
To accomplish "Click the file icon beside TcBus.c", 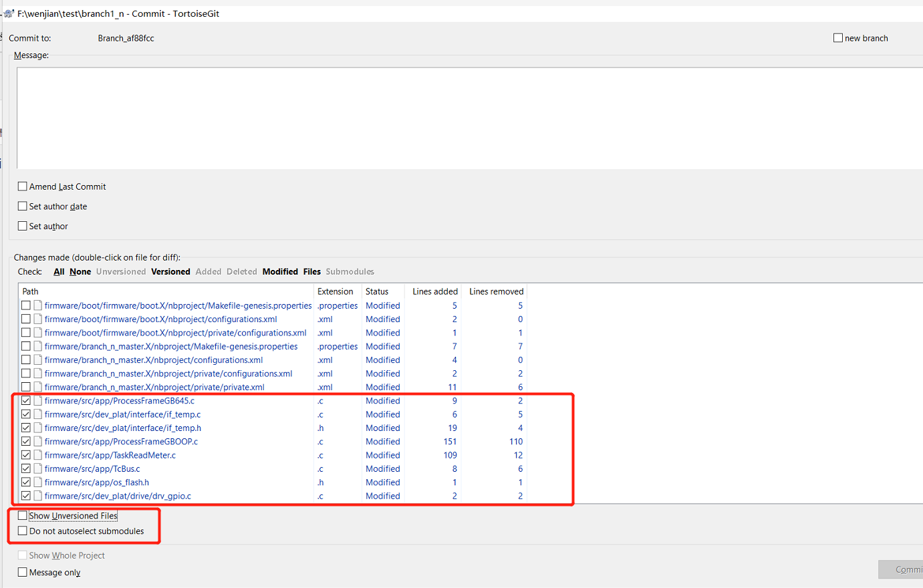I will (x=37, y=468).
